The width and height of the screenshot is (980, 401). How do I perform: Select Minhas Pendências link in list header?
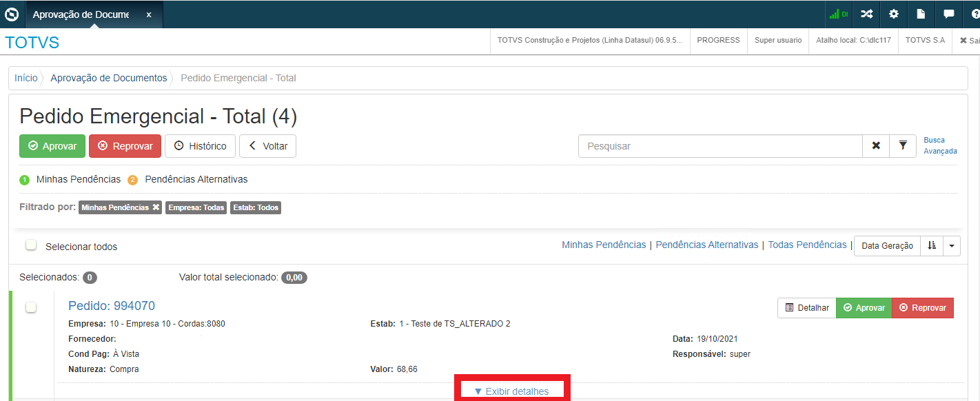[x=604, y=245]
